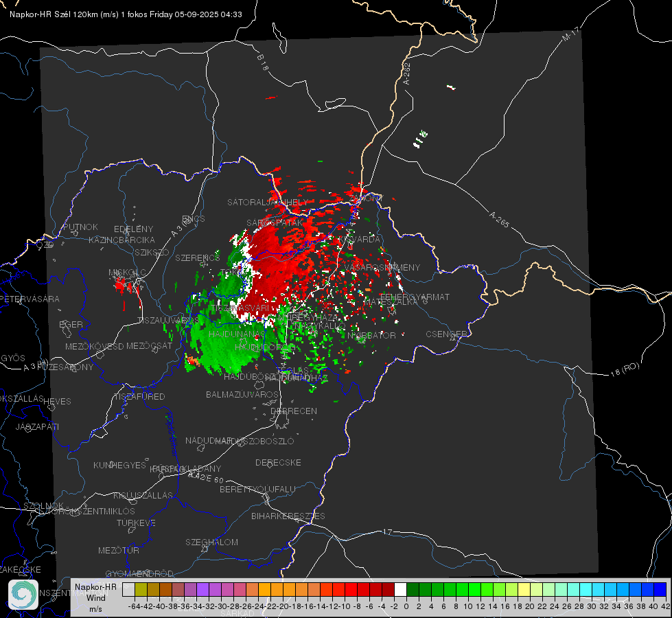Click the HEVES city label
Screen dimensions: 672x618
coord(57,402)
